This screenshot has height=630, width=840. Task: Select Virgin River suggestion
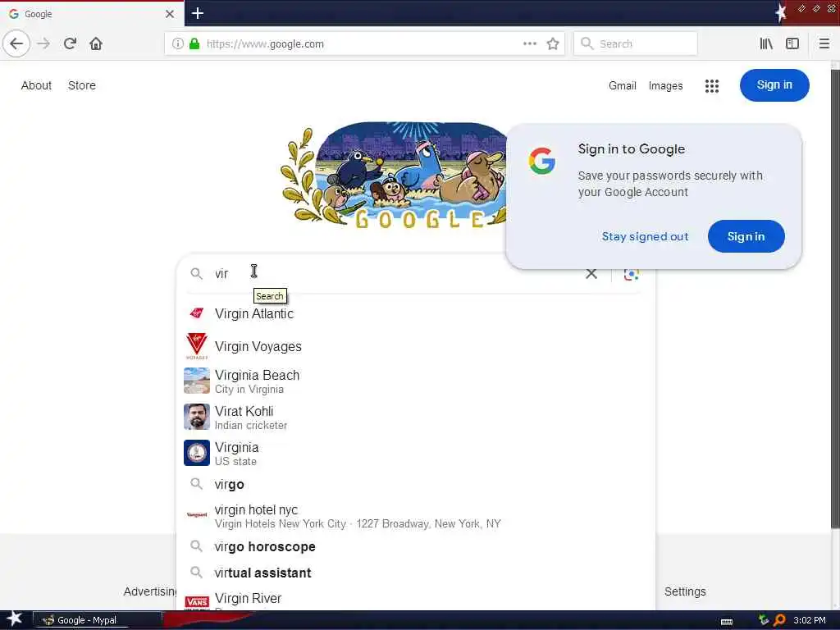click(415, 600)
